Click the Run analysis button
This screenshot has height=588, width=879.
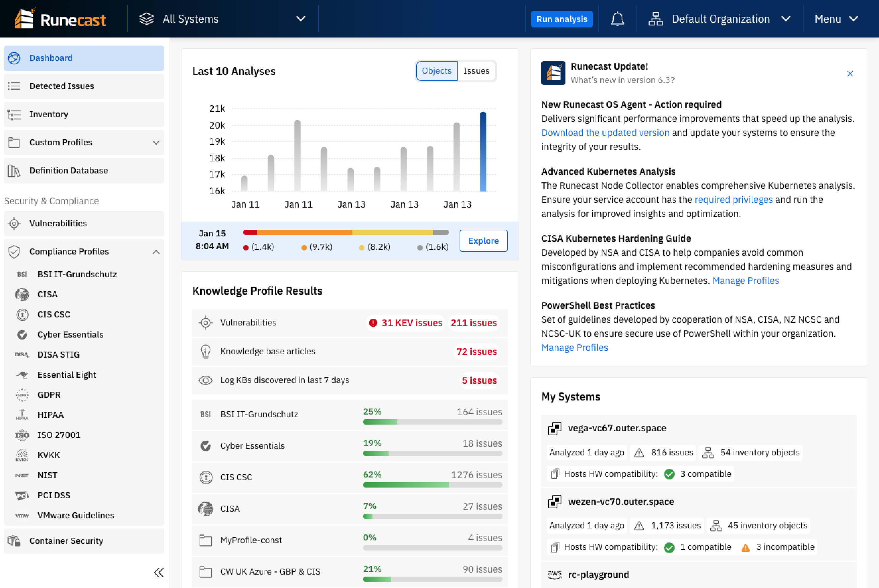tap(562, 19)
